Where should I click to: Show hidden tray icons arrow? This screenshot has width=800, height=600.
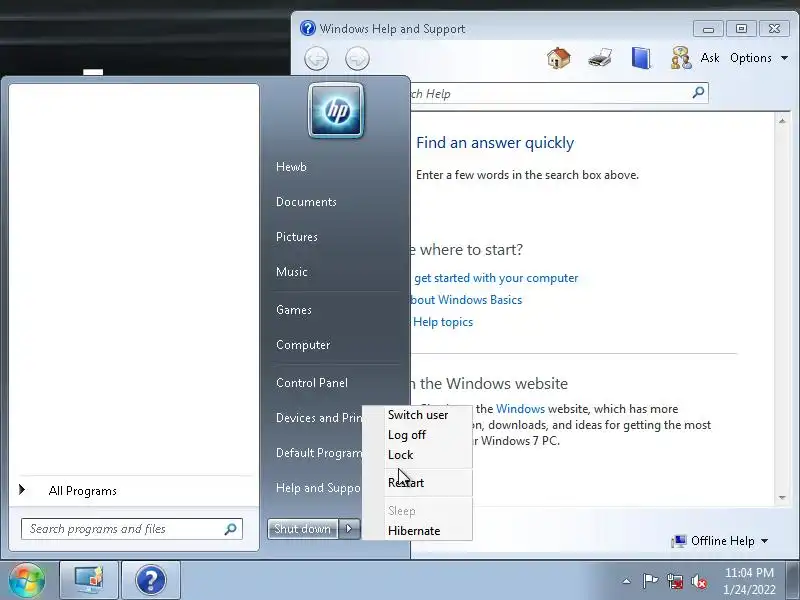[x=627, y=581]
